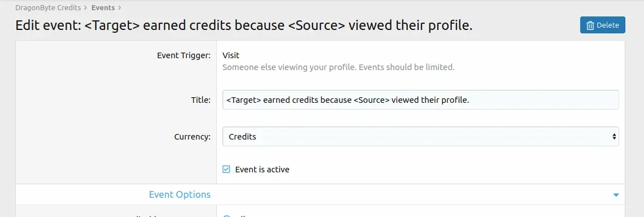Screen dimensions: 644x217
Task: Select the partially visible radio button at bottom
Action: 227,216
